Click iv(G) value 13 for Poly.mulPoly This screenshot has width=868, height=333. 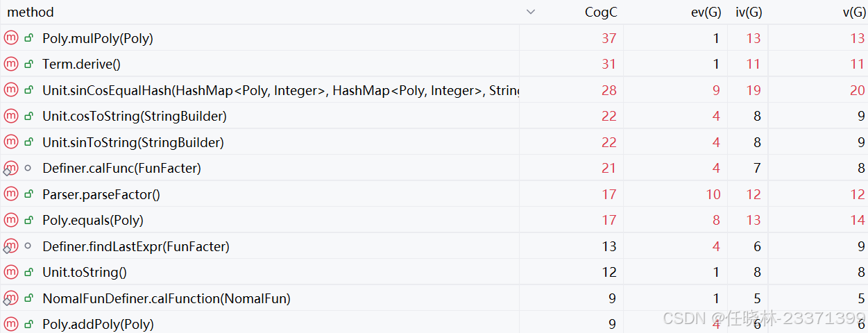(x=754, y=38)
